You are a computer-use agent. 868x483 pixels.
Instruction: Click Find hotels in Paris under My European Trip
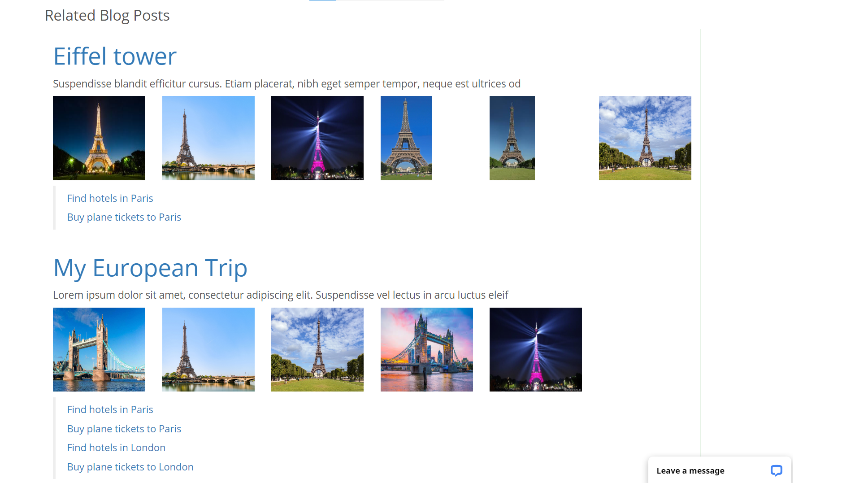(110, 409)
